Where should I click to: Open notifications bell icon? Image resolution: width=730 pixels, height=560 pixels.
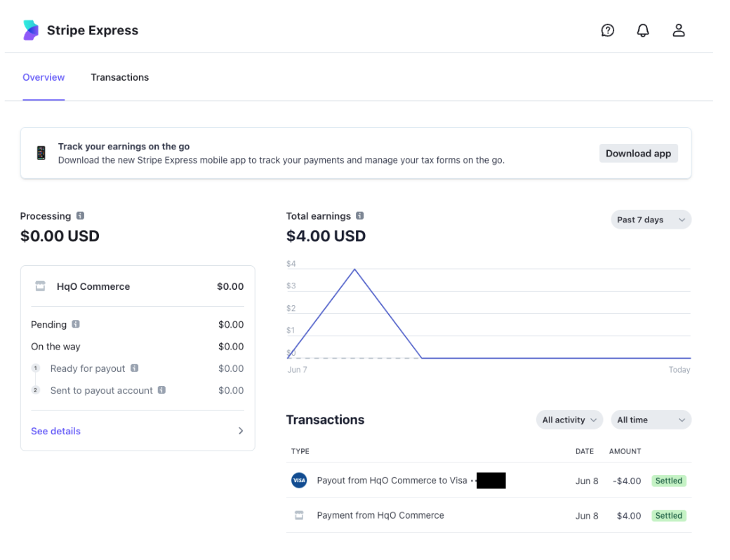(x=643, y=30)
